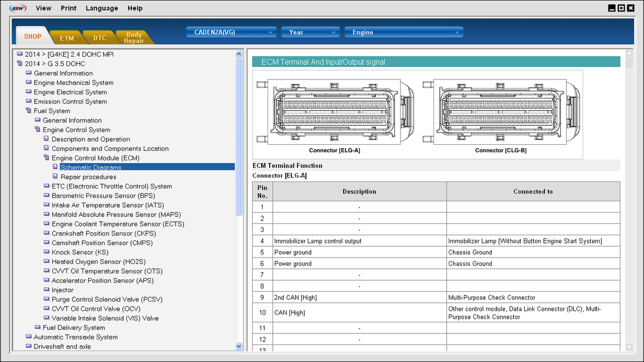Click book icon beside Camshaft Position Sensor (CMPS)
This screenshot has height=362, width=644.
(47, 243)
